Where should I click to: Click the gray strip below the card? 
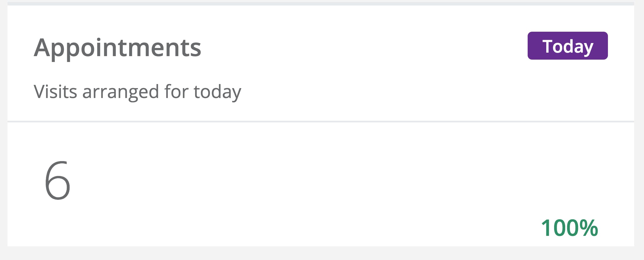[x=320, y=253]
